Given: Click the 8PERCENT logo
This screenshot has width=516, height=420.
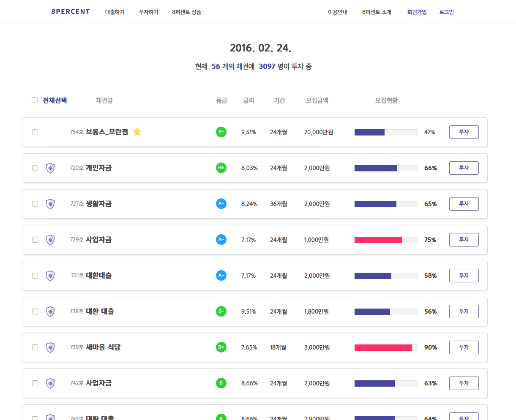Looking at the screenshot, I should pyautogui.click(x=70, y=11).
